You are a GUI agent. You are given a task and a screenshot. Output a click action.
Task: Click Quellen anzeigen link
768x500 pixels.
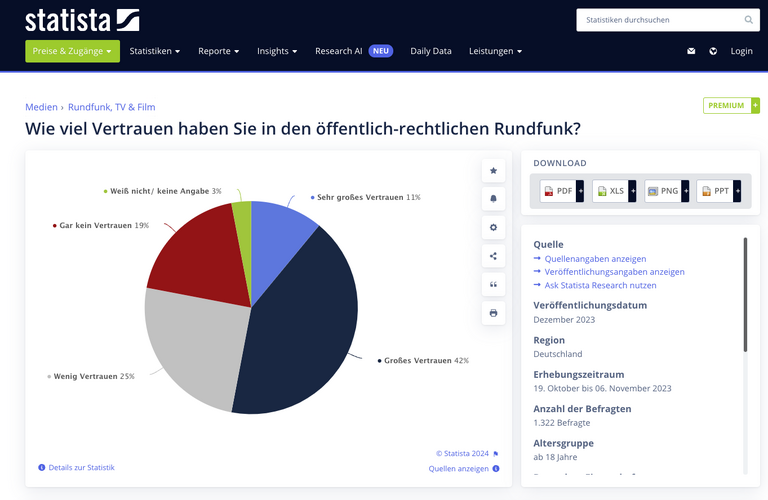458,469
